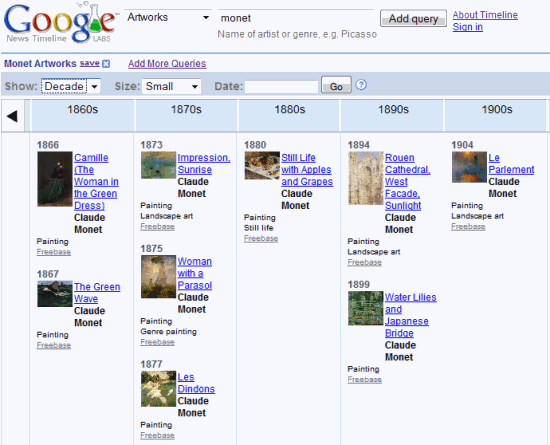Click the Still Life with Apples and Grapes link

(307, 170)
